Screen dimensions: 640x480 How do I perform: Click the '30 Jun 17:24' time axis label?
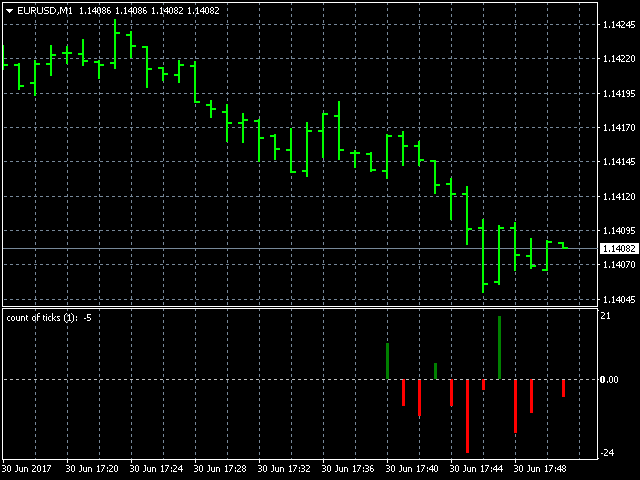tap(156, 469)
